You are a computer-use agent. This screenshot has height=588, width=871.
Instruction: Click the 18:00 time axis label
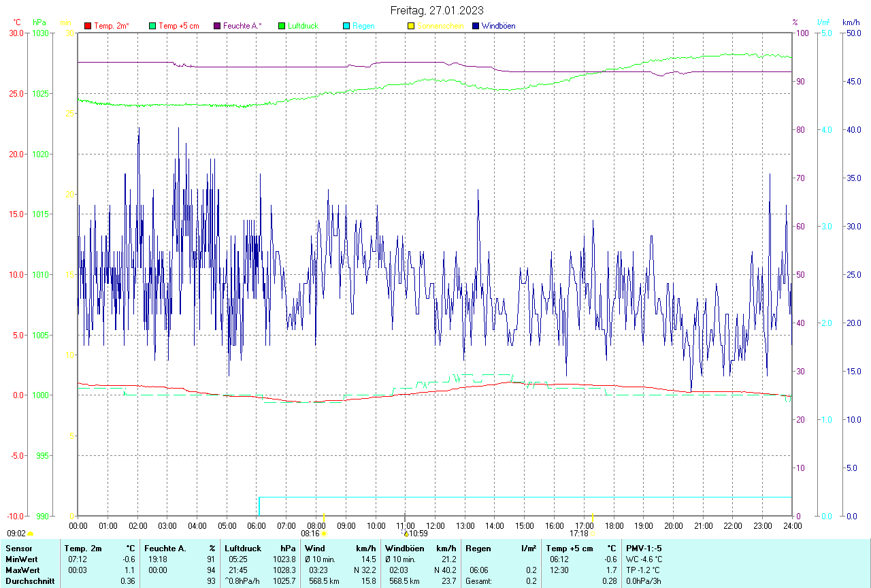click(x=614, y=525)
